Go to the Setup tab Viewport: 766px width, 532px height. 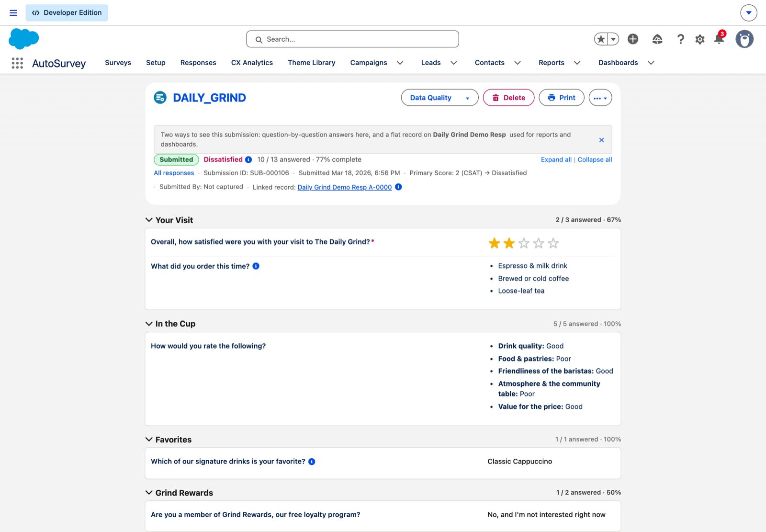click(156, 63)
